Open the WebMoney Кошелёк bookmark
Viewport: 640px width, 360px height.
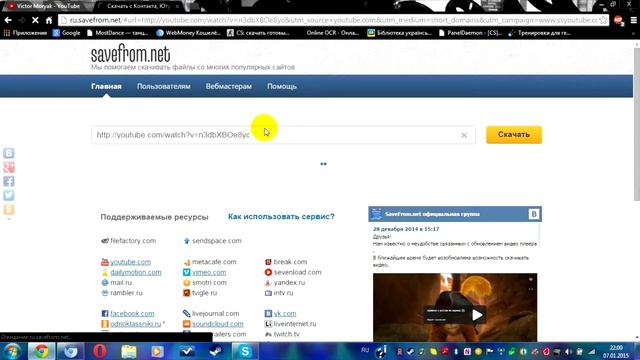pyautogui.click(x=189, y=33)
